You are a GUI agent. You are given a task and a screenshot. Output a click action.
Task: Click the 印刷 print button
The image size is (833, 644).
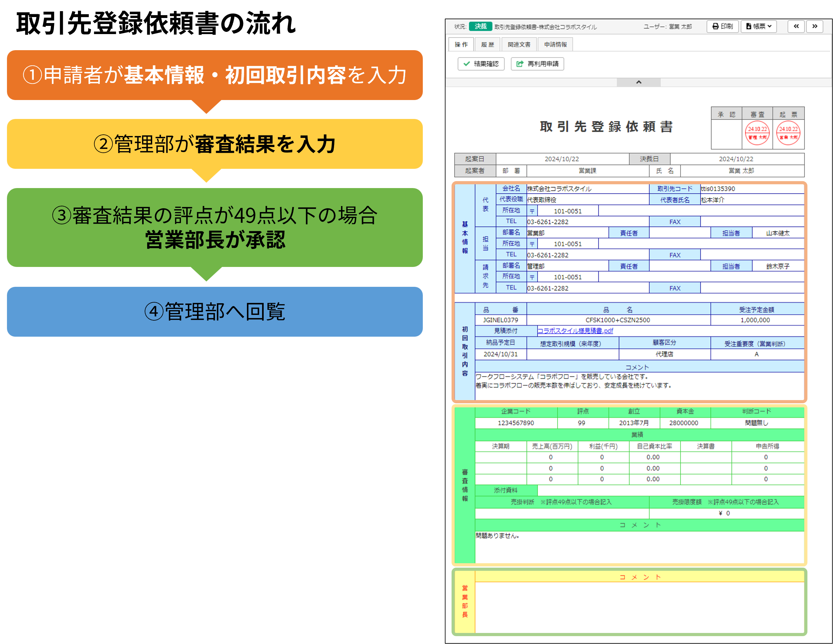tap(722, 26)
